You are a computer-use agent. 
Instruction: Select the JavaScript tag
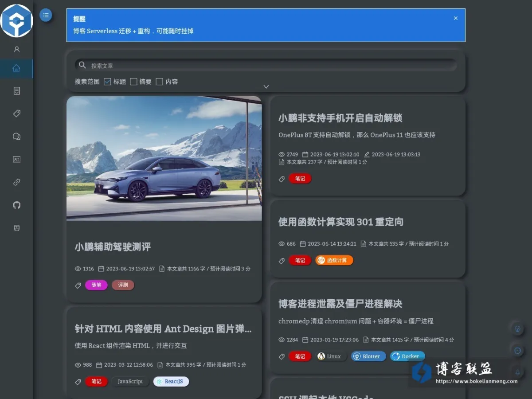point(130,381)
